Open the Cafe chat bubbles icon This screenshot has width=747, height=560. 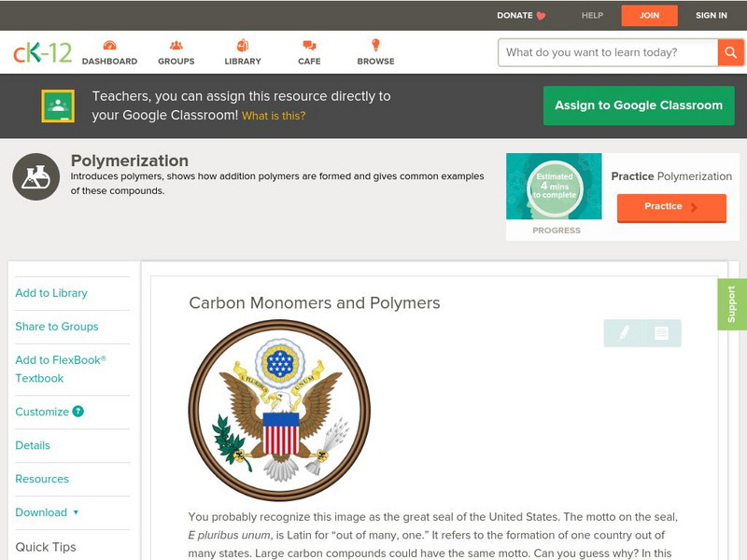pos(309,46)
